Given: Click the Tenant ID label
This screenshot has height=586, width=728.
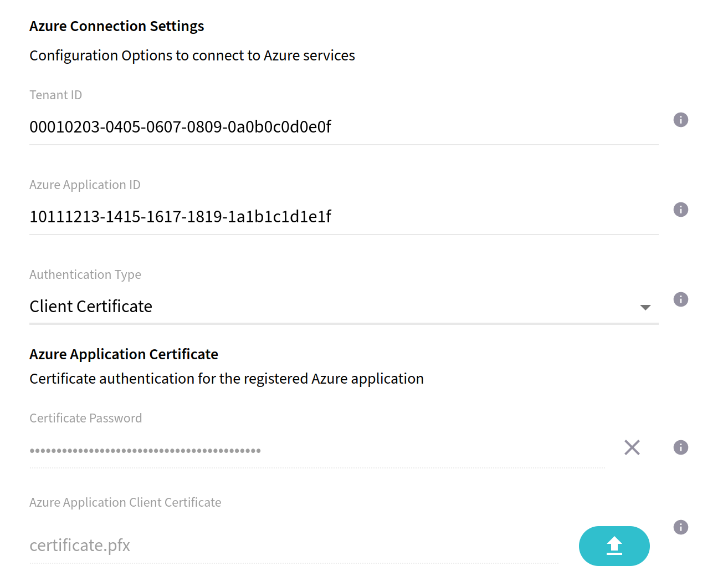Looking at the screenshot, I should (55, 95).
